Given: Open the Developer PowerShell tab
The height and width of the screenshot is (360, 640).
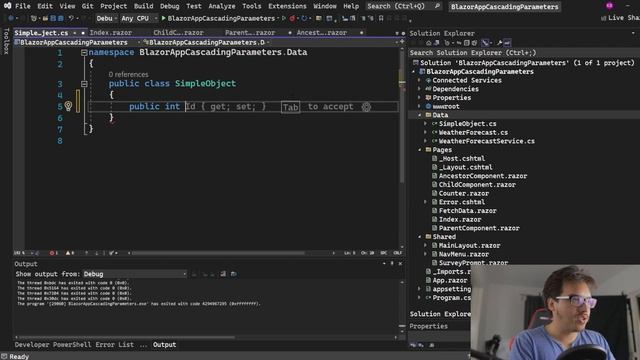Looking at the screenshot, I should pyautogui.click(x=53, y=345).
